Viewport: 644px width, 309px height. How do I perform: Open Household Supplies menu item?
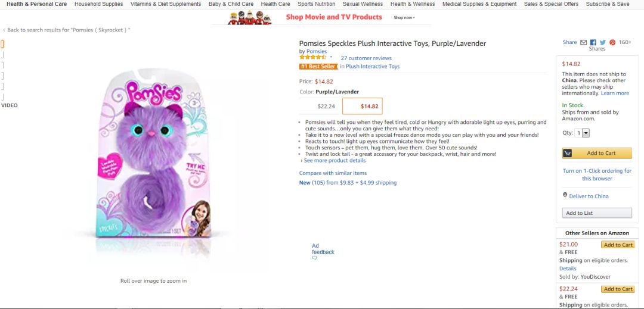[x=98, y=4]
